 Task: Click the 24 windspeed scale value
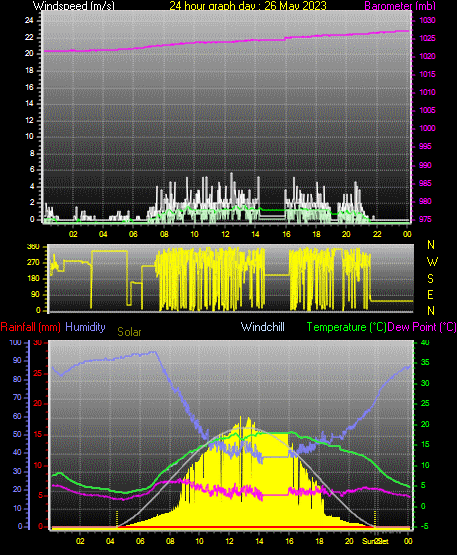point(29,21)
